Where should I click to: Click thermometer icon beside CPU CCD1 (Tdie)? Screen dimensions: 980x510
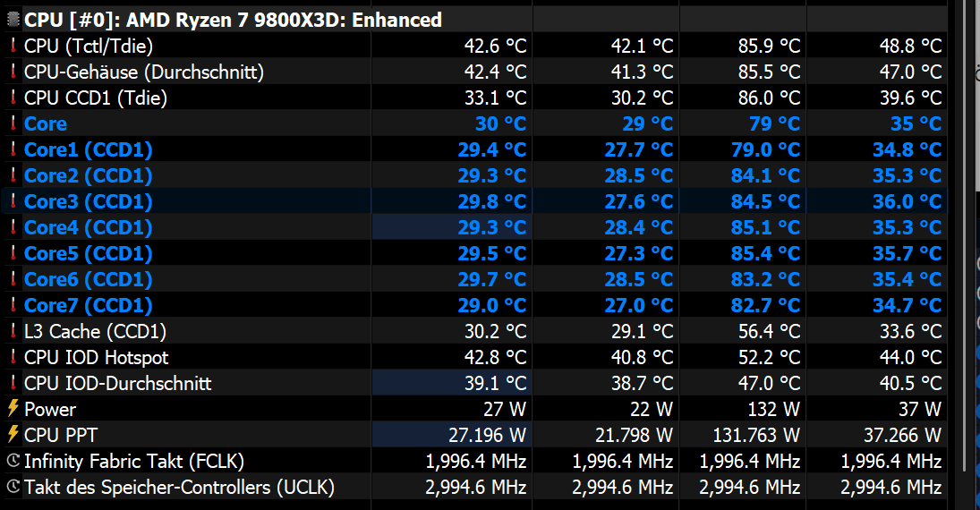13,98
